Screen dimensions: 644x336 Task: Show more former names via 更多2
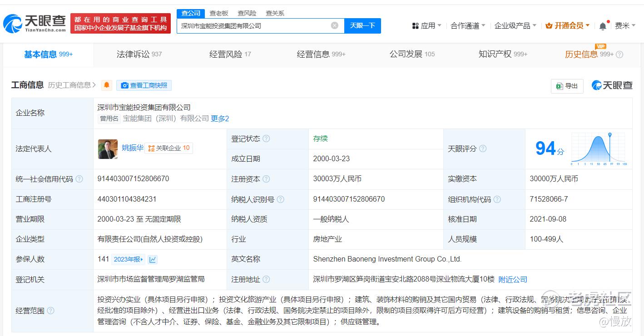click(x=220, y=119)
